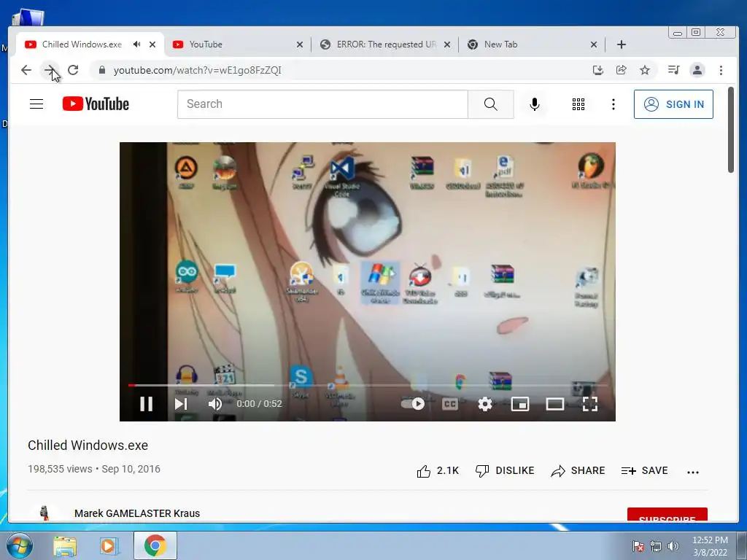Go to YouTube home via logo
This screenshot has width=747, height=560.
click(x=96, y=104)
